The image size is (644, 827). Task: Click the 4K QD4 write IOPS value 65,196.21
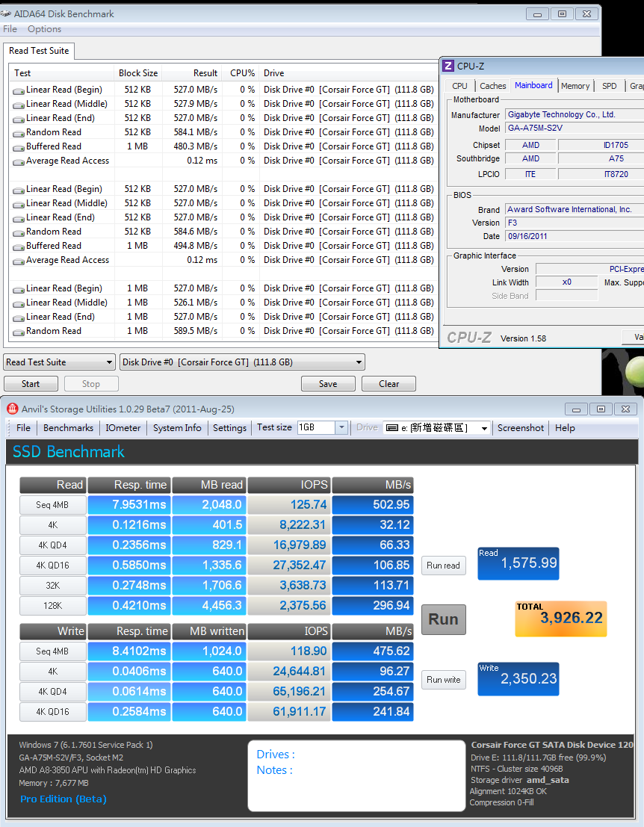[289, 692]
